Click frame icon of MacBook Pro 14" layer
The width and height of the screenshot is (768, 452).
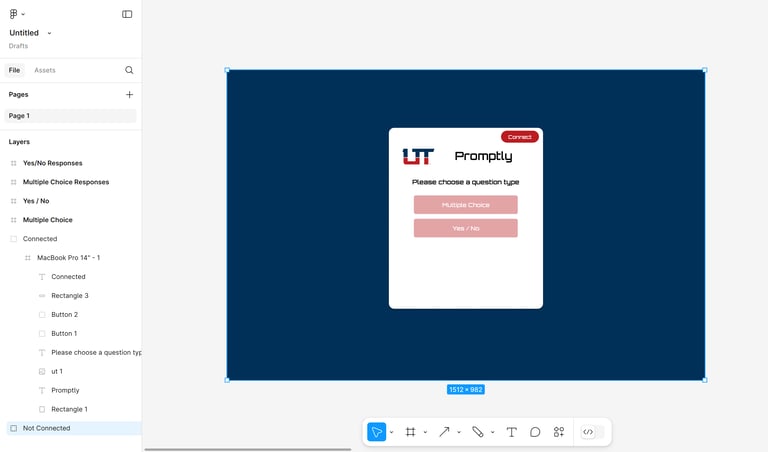28,258
